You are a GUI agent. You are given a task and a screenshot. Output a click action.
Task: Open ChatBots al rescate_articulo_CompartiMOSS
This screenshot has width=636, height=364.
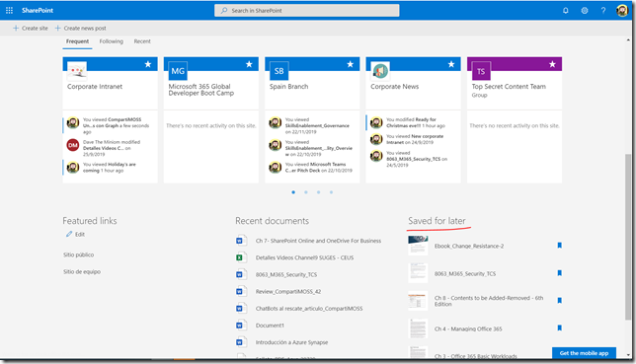pos(309,309)
